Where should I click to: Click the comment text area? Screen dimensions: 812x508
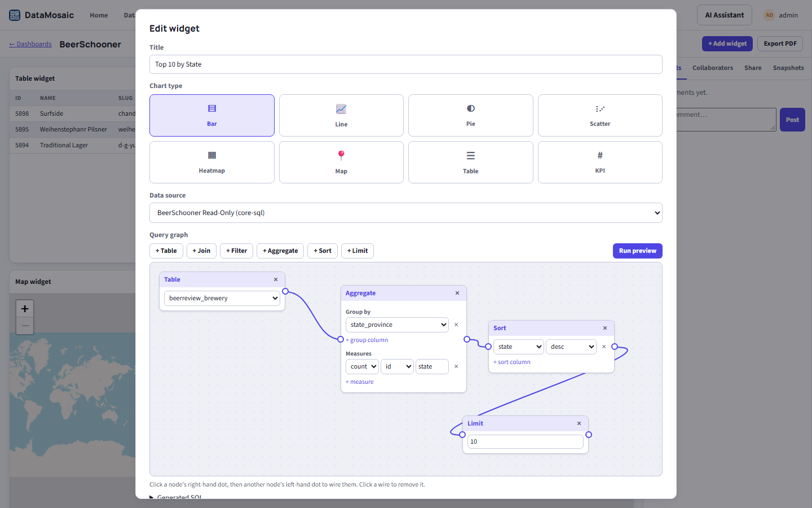click(x=726, y=120)
